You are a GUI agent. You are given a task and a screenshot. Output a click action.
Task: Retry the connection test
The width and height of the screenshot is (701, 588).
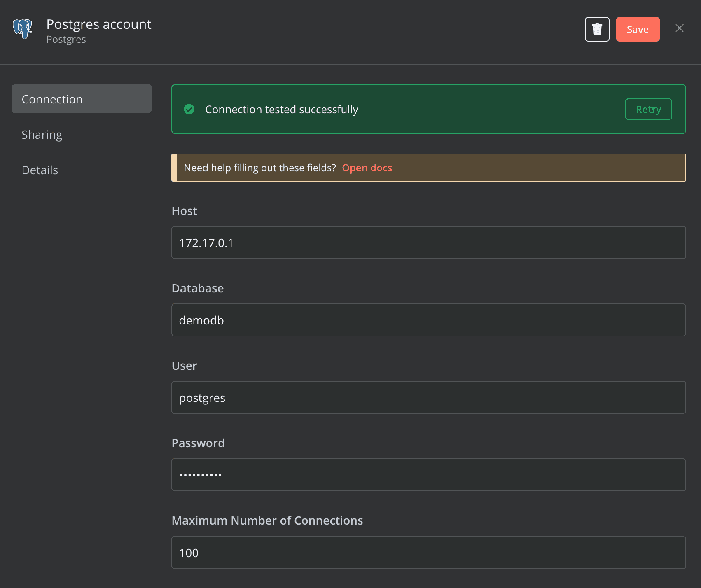pos(648,109)
